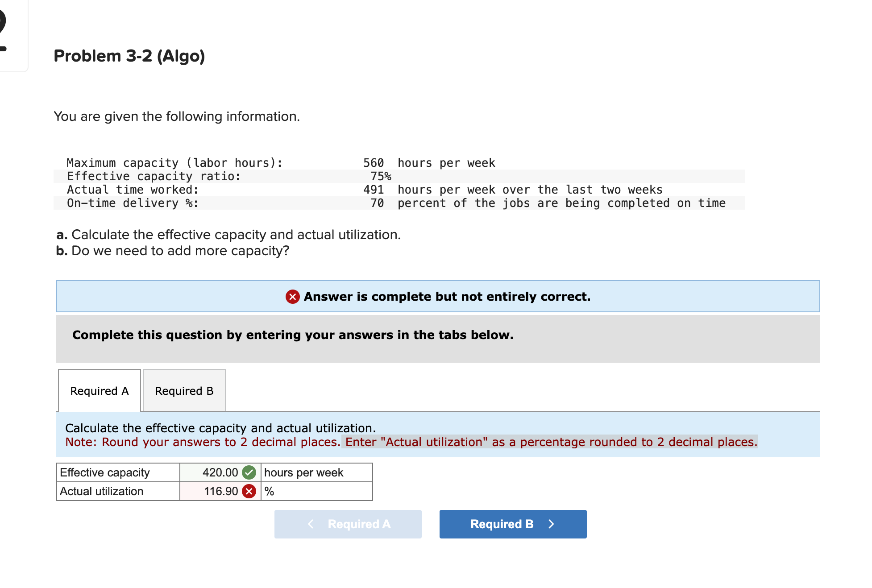Click the red X in the error banner
872x588 pixels.
(292, 296)
